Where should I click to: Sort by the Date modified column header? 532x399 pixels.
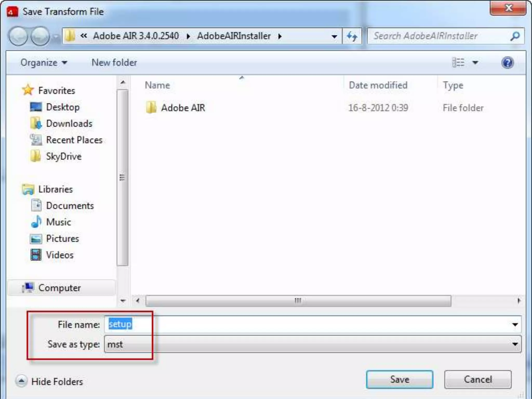pos(378,85)
